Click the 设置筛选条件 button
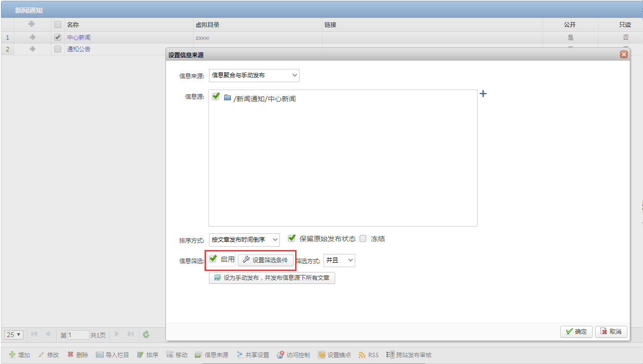Viewport: 643px width, 364px height. (x=266, y=260)
